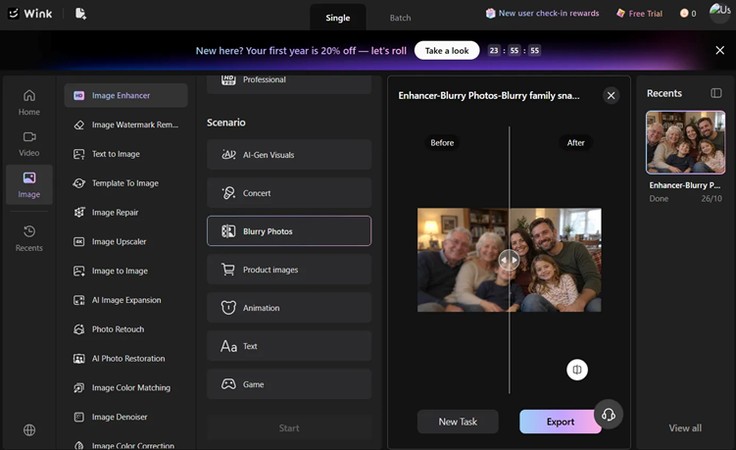This screenshot has width=736, height=450.
Task: Select the Image Repair tool
Action: coord(126,213)
